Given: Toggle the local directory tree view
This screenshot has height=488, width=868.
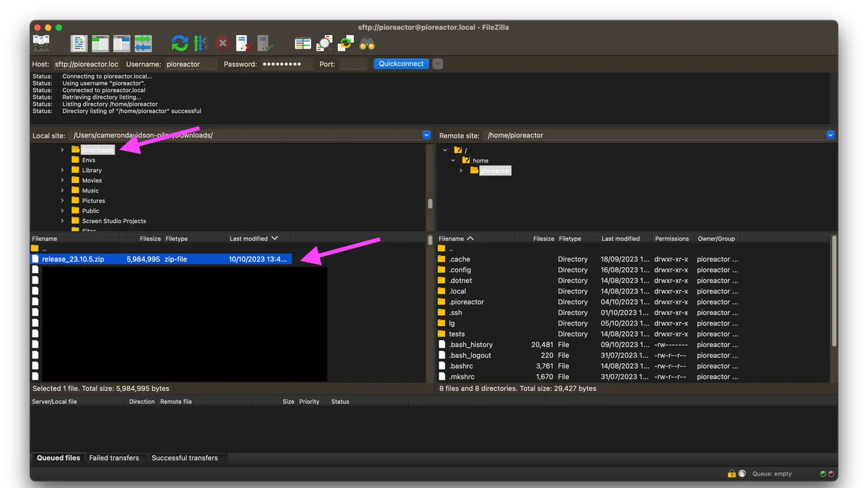Looking at the screenshot, I should [100, 43].
